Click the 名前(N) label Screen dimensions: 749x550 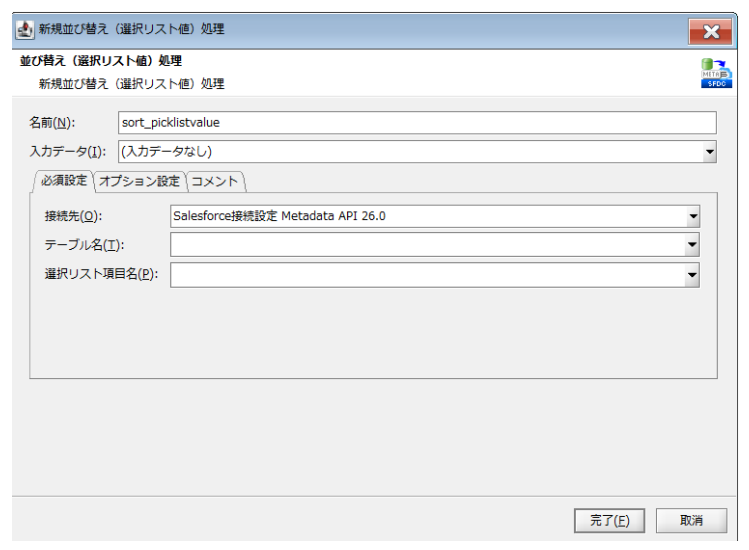[53, 123]
